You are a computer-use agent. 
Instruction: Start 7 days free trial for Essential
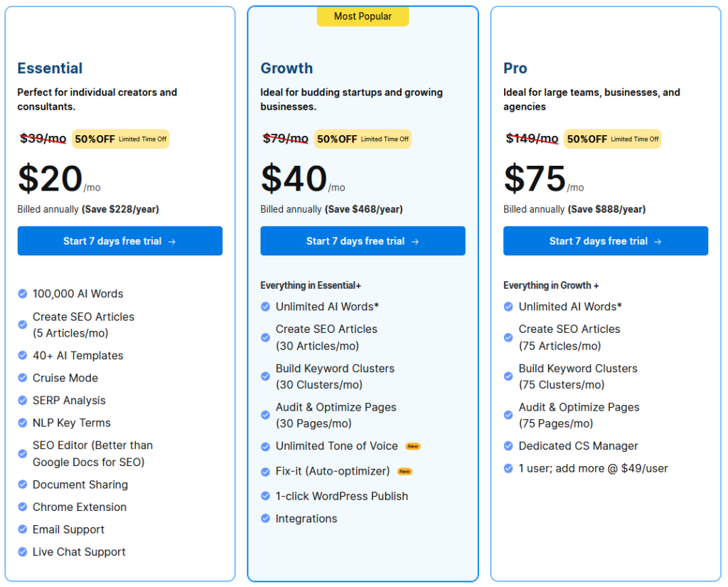pos(119,241)
